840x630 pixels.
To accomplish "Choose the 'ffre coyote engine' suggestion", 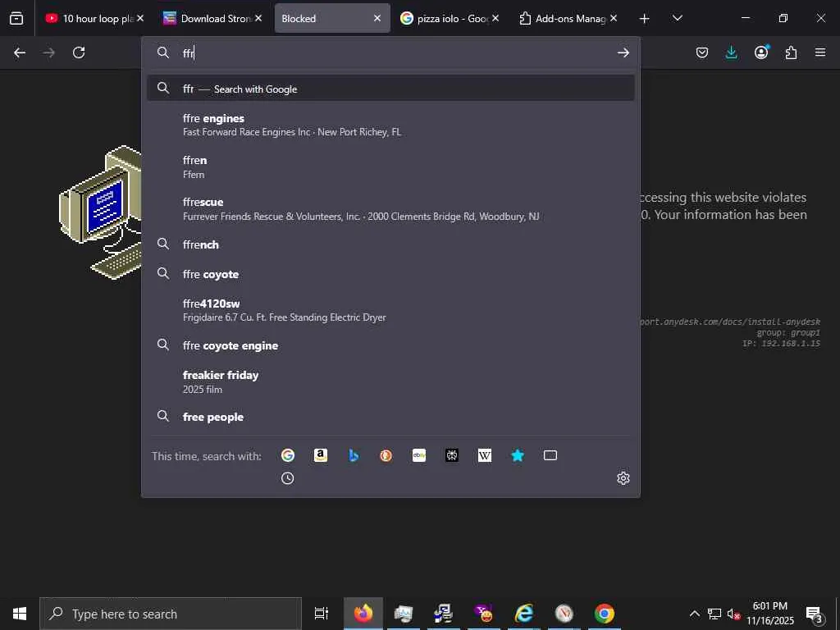I will click(x=390, y=345).
